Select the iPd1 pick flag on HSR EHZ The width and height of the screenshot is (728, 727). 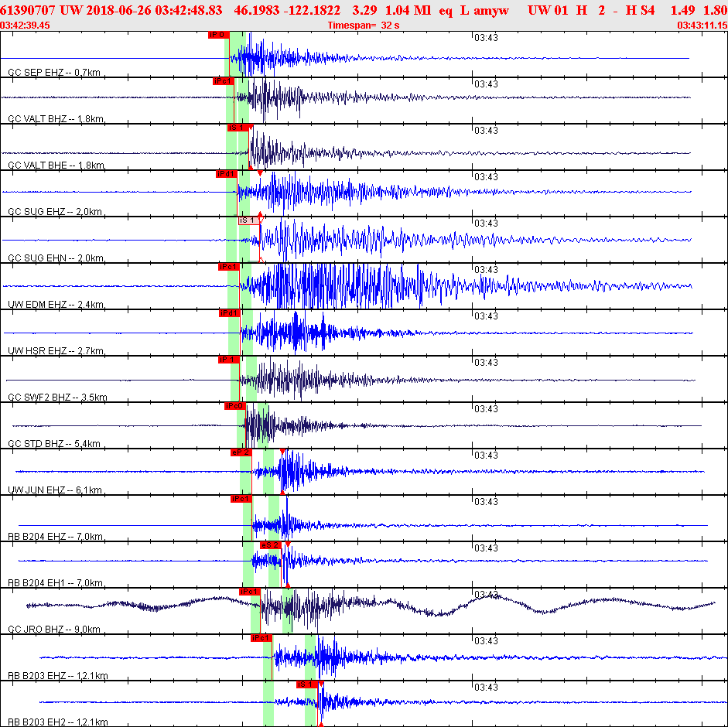point(229,313)
